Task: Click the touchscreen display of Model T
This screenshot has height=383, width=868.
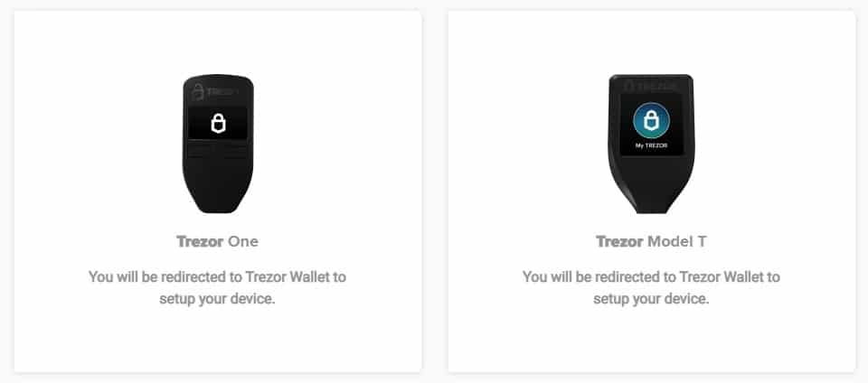Action: coord(651,125)
